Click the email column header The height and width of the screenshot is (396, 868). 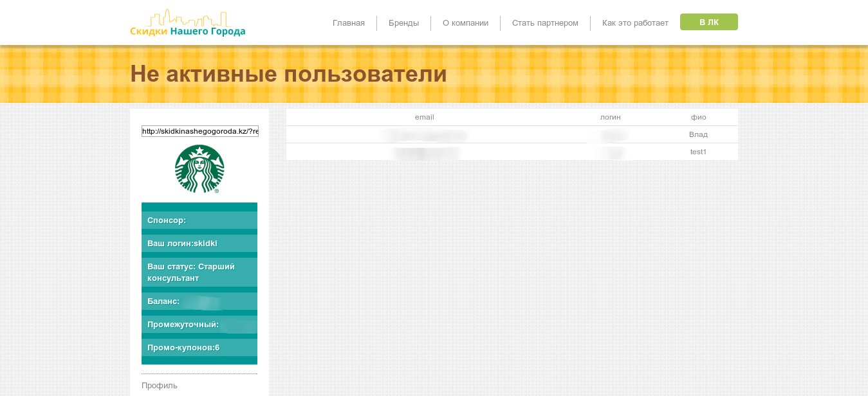click(x=425, y=117)
